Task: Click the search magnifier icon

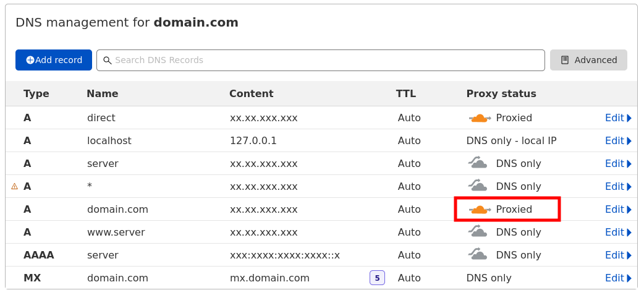Action: 107,60
